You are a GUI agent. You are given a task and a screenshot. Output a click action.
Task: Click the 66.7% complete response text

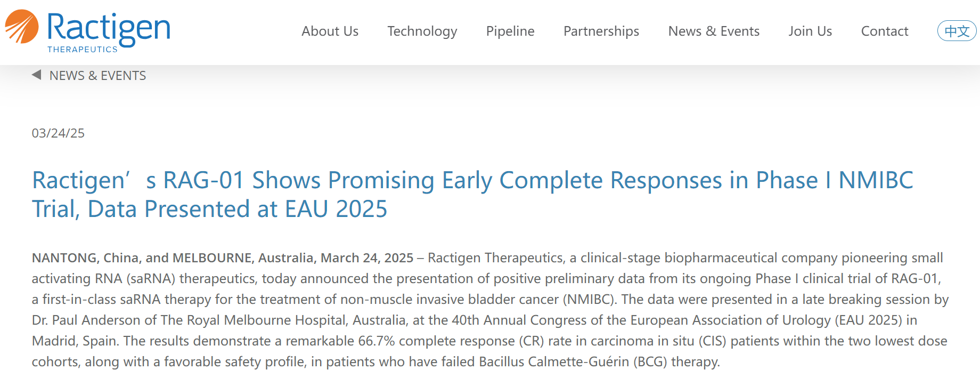[437, 341]
